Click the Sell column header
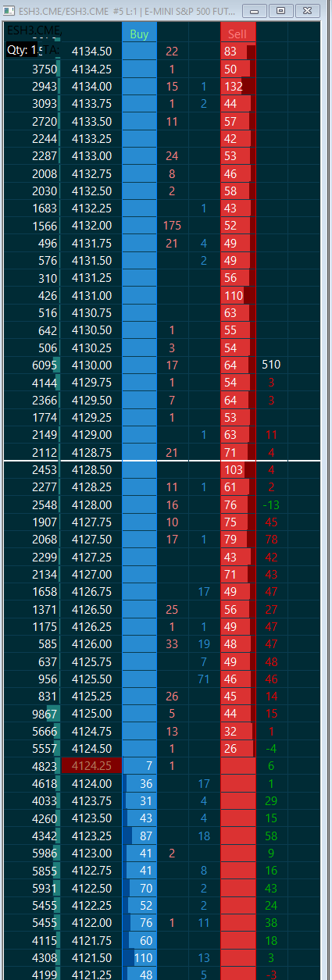This screenshot has width=332, height=980. [237, 34]
